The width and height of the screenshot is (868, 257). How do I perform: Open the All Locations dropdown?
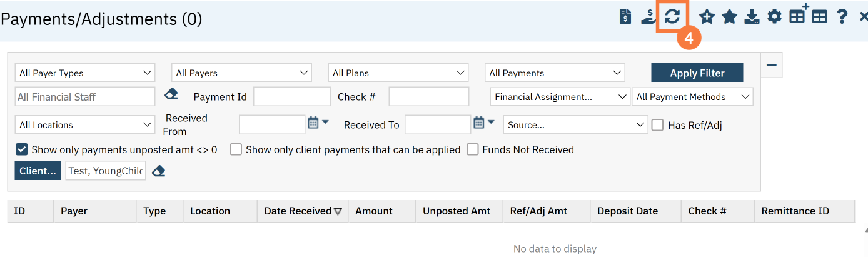click(x=84, y=125)
